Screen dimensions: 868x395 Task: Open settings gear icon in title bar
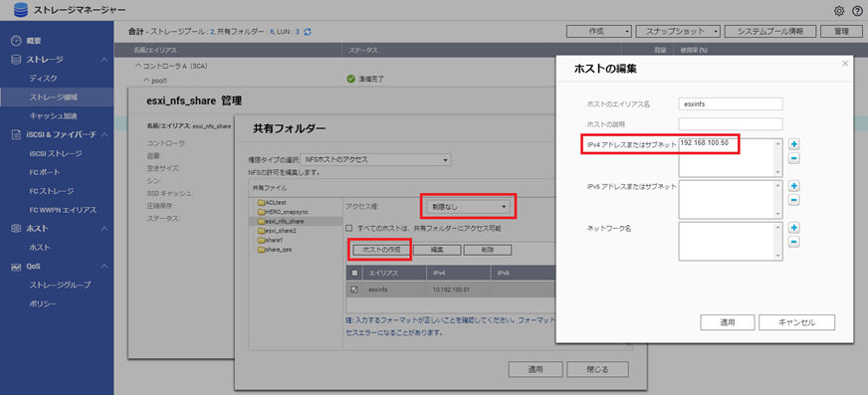coord(839,11)
